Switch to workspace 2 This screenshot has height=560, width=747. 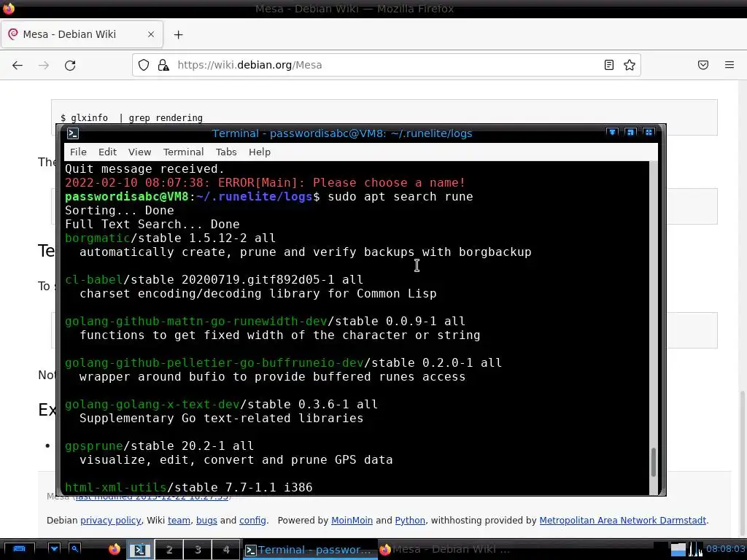click(x=169, y=550)
